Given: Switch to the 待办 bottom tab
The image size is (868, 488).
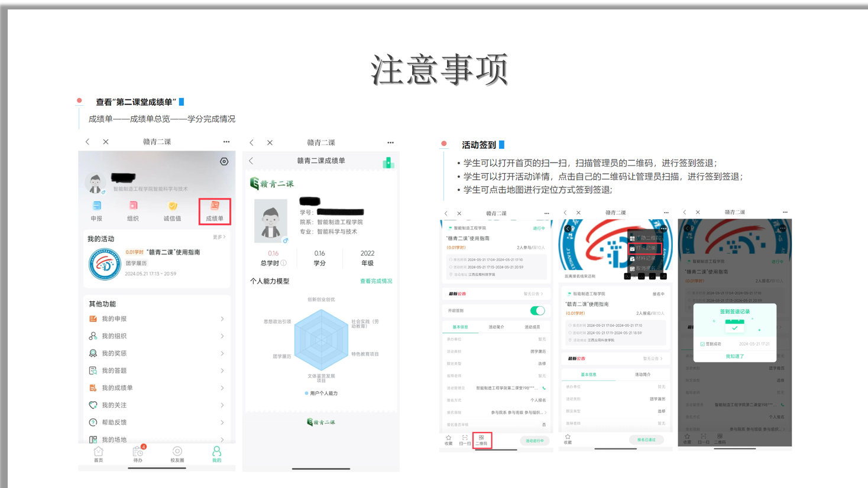Looking at the screenshot, I should point(138,454).
